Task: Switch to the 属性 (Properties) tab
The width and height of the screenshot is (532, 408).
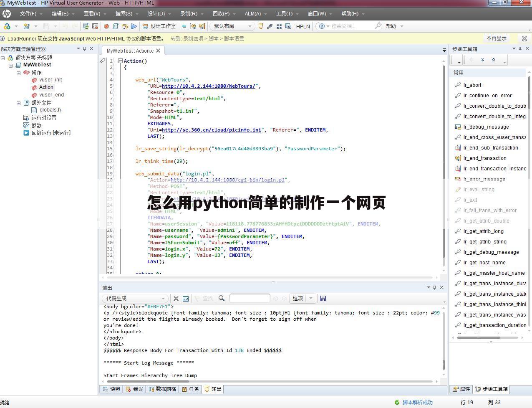Action: (x=461, y=389)
